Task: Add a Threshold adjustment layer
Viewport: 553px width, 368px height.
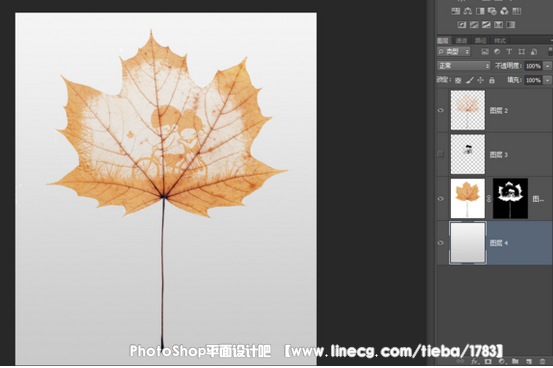Action: (486, 25)
